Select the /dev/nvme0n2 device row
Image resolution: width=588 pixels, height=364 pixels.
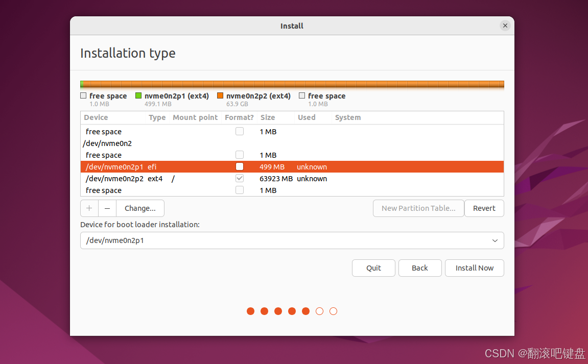[292, 143]
